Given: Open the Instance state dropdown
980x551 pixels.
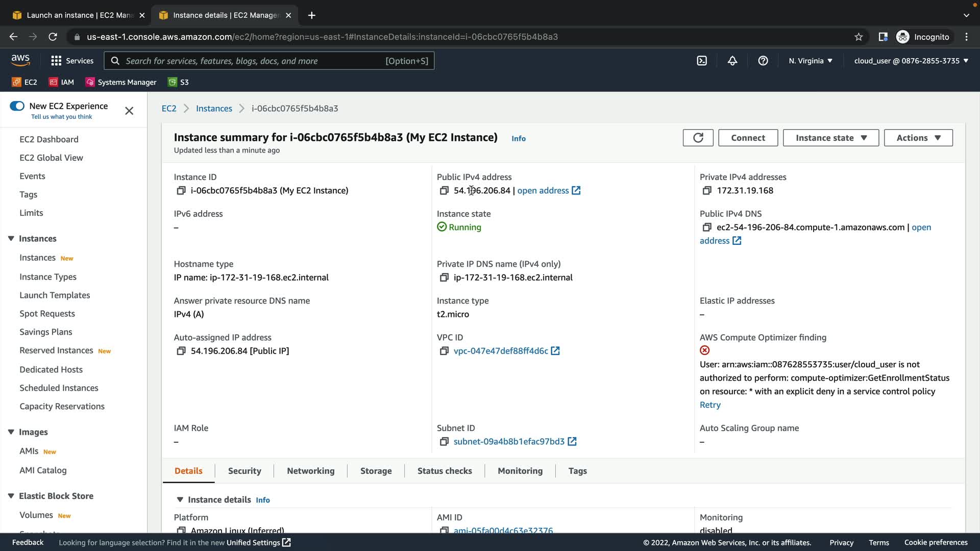Looking at the screenshot, I should 830,138.
